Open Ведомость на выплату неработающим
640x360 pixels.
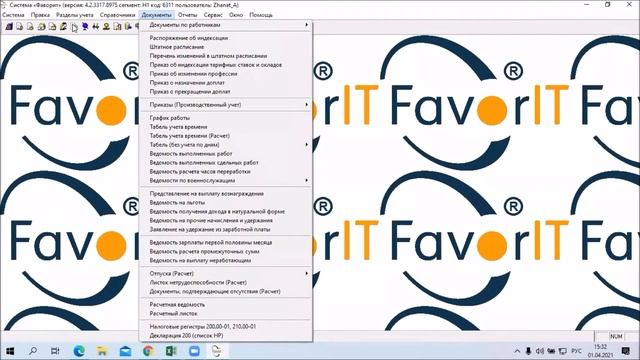pyautogui.click(x=226, y=260)
